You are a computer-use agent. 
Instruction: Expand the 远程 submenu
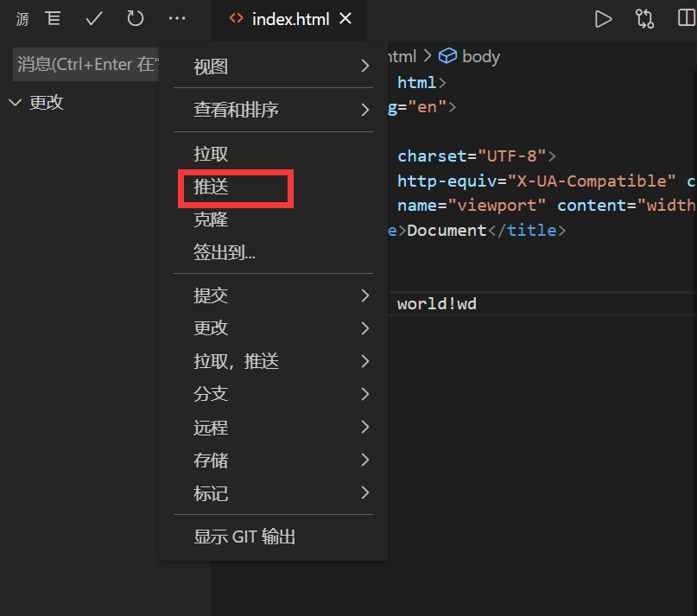point(273,428)
